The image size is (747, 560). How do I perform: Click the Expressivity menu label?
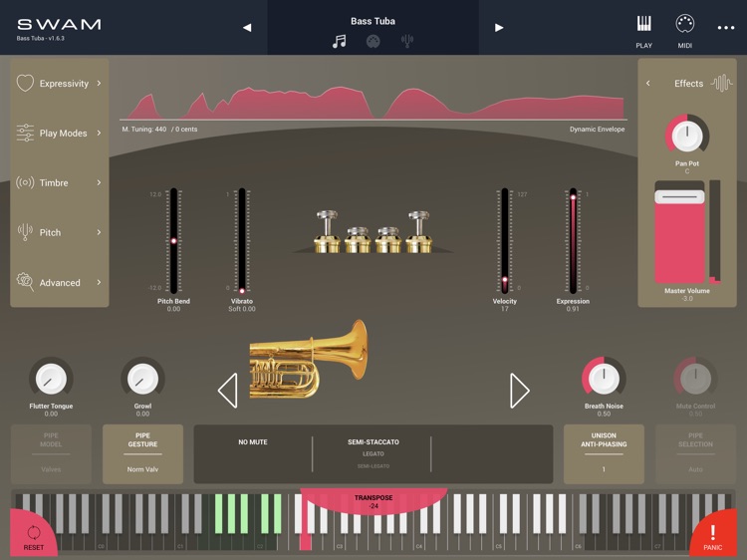(x=64, y=84)
